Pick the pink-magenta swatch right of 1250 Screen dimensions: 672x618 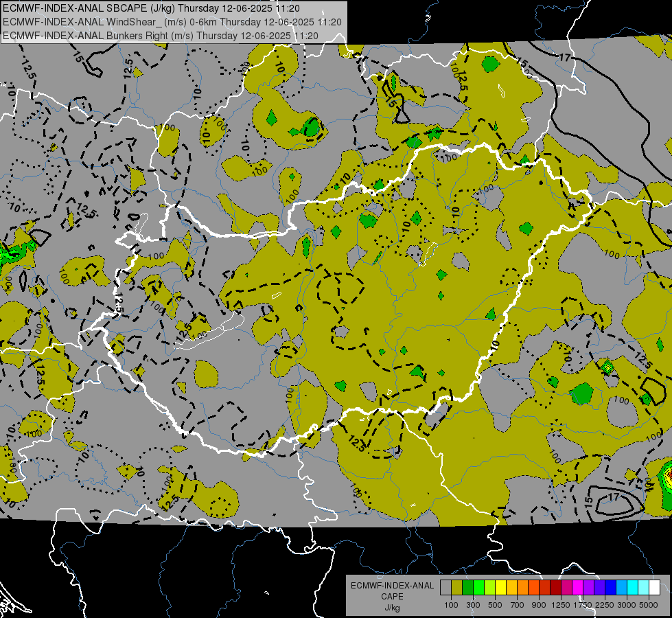tap(566, 588)
